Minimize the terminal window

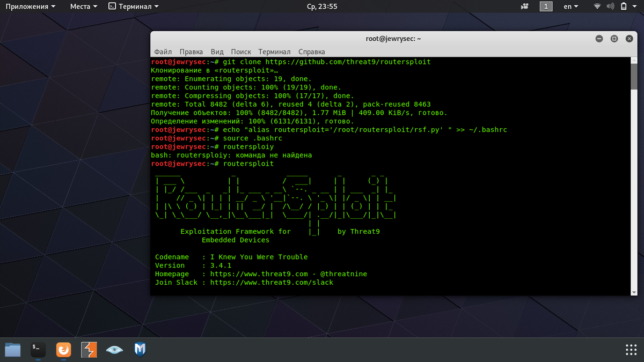point(599,39)
